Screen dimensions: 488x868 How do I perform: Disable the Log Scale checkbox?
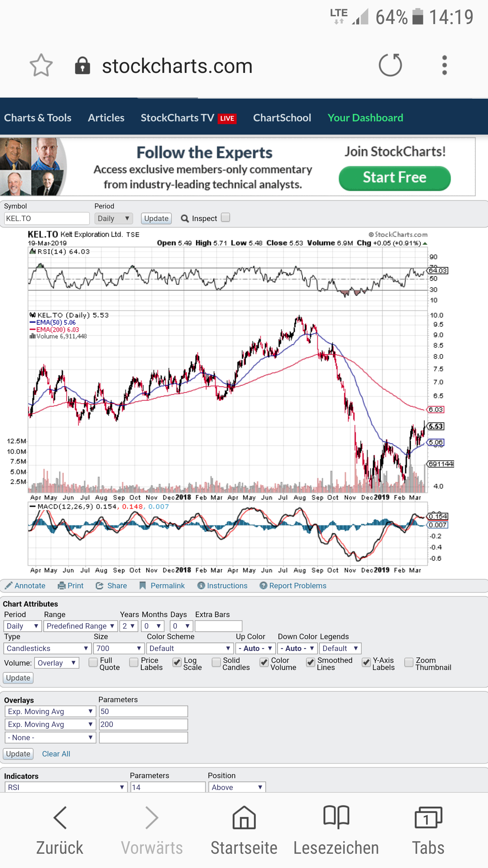tap(177, 662)
